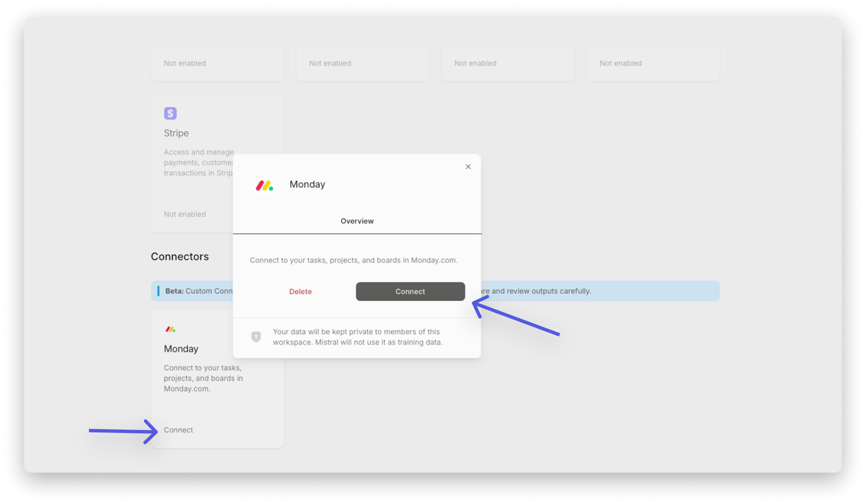
Task: Click the Stripe logo icon
Action: (x=170, y=114)
